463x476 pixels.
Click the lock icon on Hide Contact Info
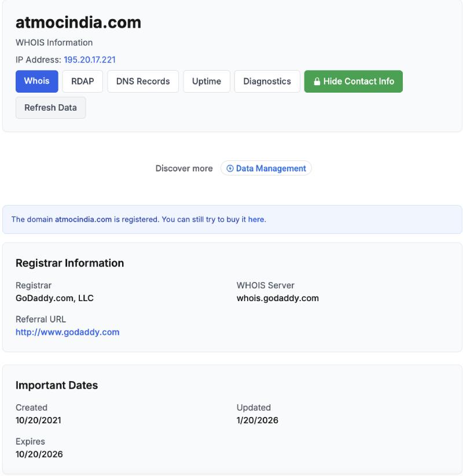click(317, 81)
